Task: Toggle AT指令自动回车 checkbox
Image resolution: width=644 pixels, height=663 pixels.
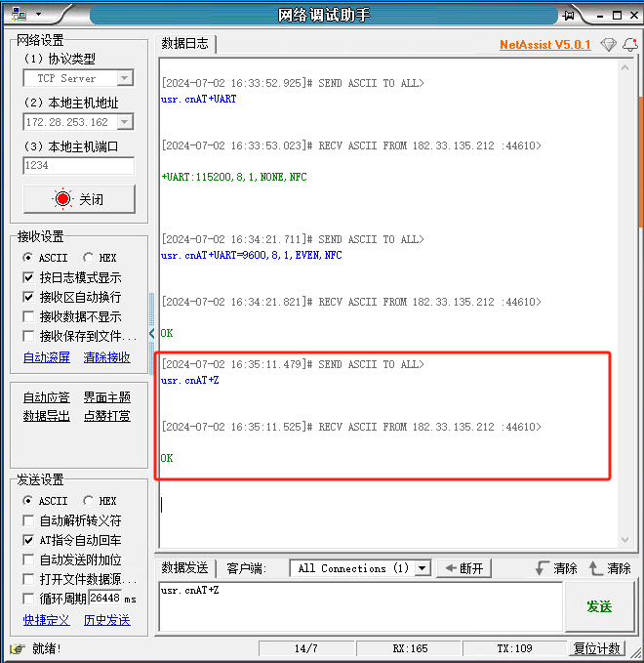Action: pyautogui.click(x=28, y=540)
